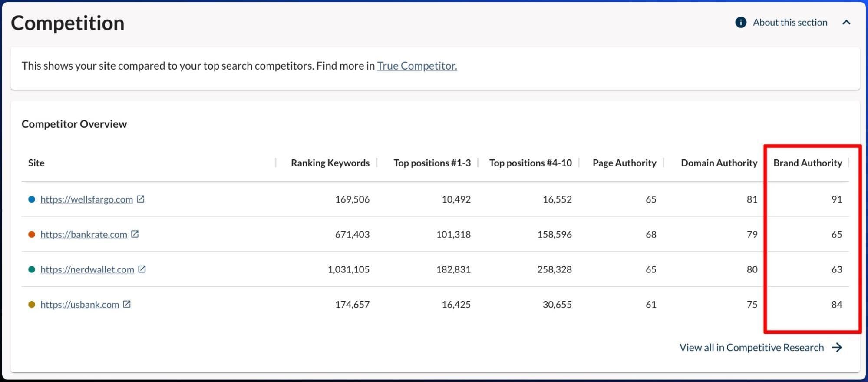Click the arrow icon beside View all in Competitive Research
Screen dimensions: 868x382
click(x=836, y=347)
